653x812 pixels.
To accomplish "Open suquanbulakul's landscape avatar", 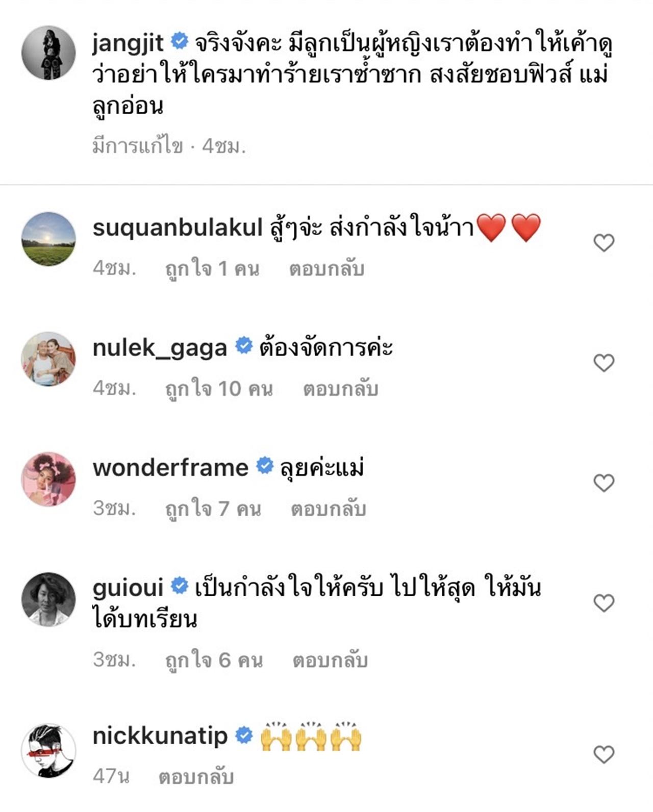I will (48, 239).
